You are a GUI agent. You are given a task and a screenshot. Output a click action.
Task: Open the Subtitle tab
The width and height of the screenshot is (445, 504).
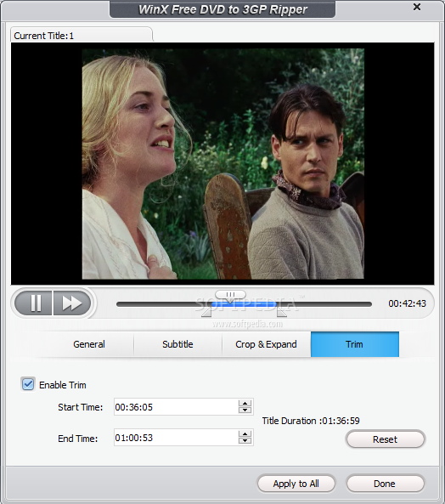coord(177,344)
